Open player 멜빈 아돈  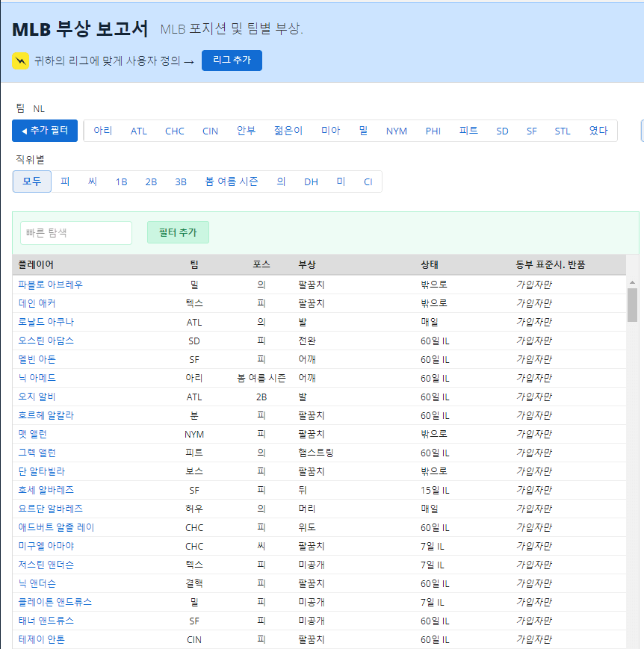coord(37,359)
